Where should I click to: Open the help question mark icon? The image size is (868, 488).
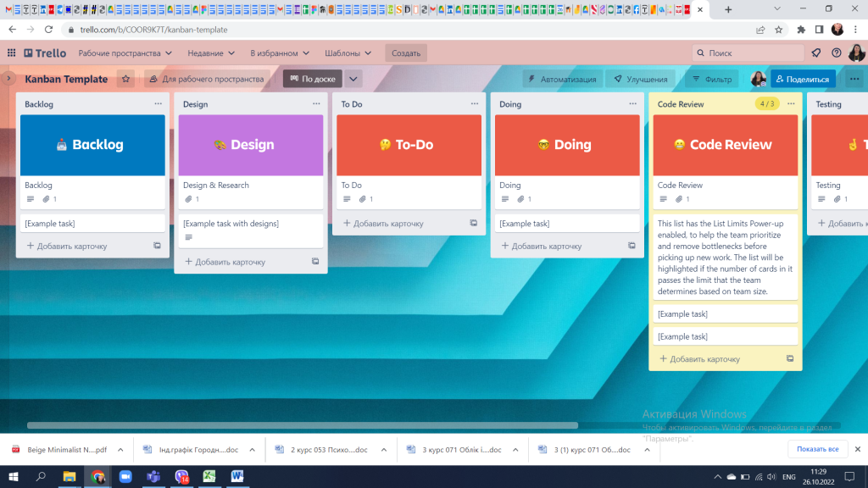tap(837, 53)
